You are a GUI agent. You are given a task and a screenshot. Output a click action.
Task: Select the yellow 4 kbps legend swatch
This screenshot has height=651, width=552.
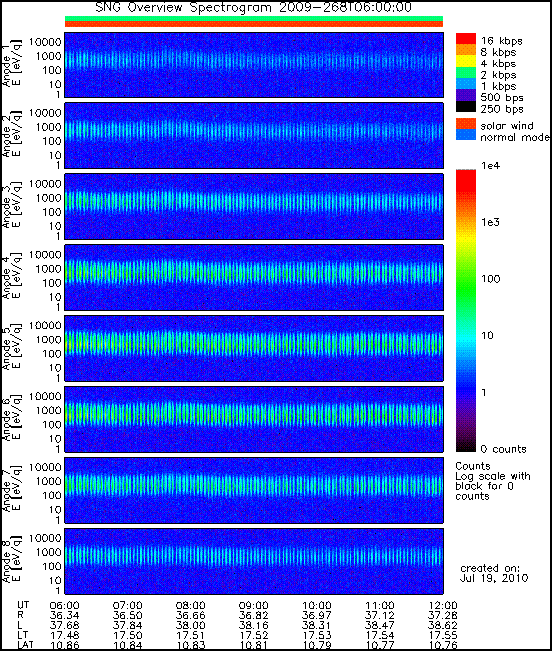[x=466, y=61]
